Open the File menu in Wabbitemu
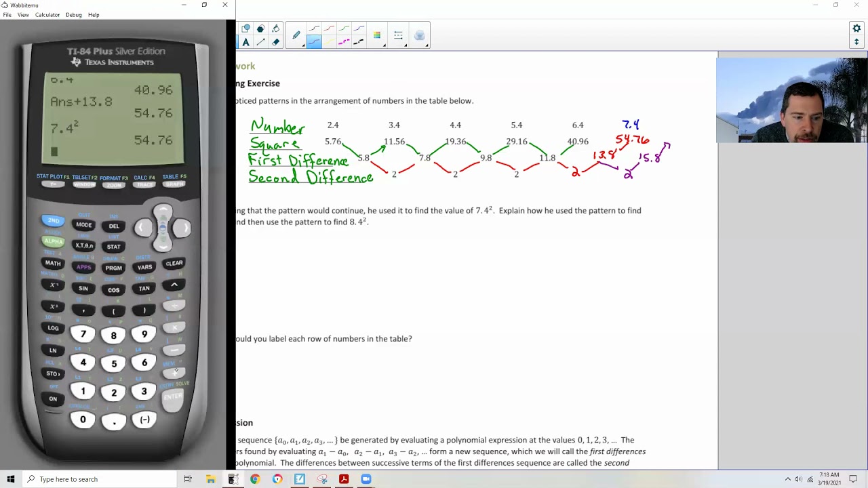Screen dimensions: 868x488 pos(7,15)
